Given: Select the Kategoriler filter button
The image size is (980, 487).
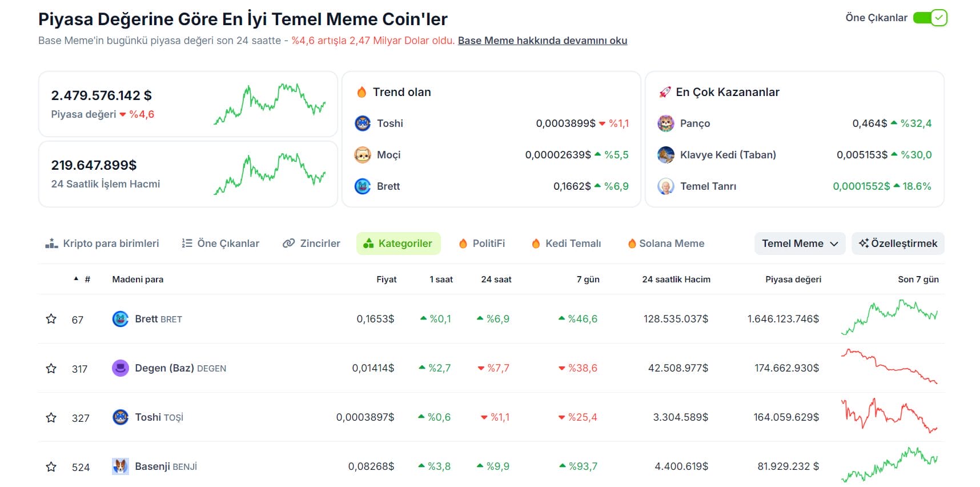Looking at the screenshot, I should [398, 243].
